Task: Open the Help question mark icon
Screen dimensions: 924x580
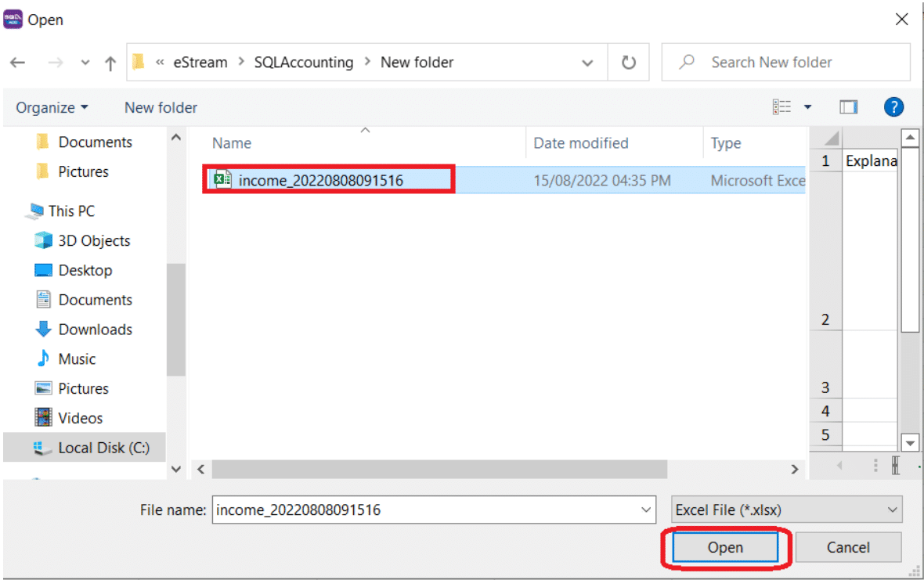Action: 893,107
